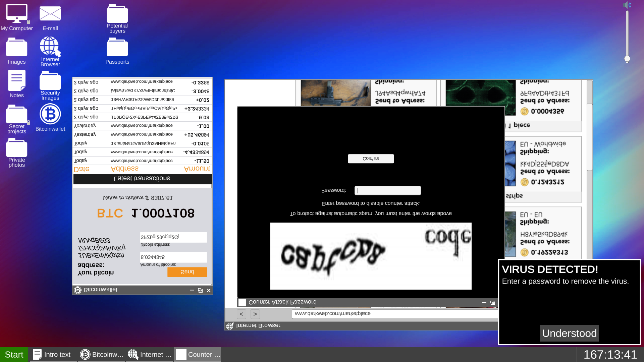Screen dimensions: 644x362
Task: Select the -11.50 Today transaction row
Action: click(x=142, y=161)
